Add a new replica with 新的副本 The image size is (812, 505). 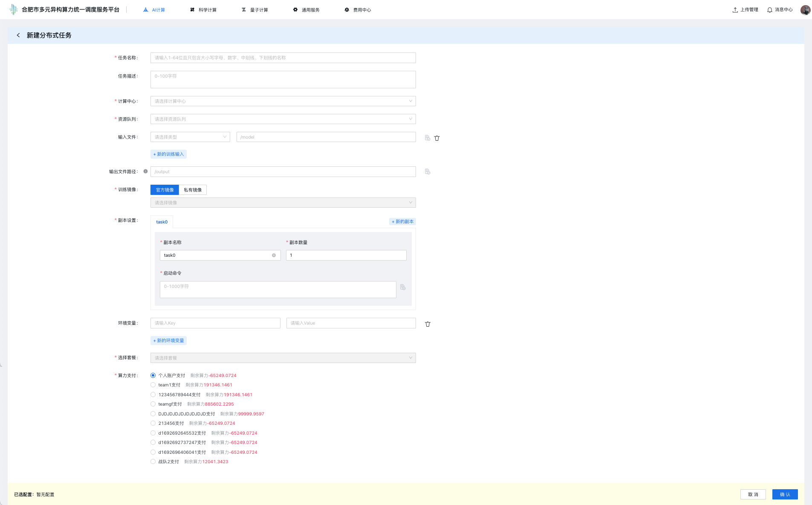402,221
